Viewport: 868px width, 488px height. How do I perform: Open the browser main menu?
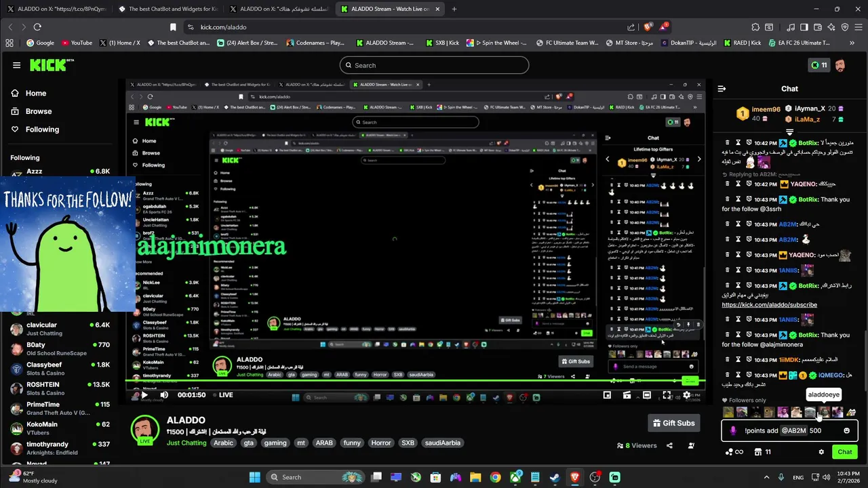859,27
